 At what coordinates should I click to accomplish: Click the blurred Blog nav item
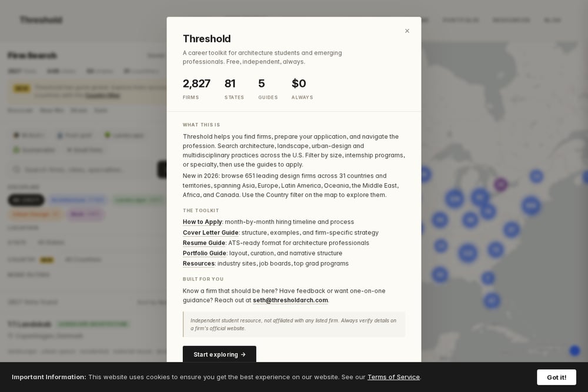pos(552,20)
